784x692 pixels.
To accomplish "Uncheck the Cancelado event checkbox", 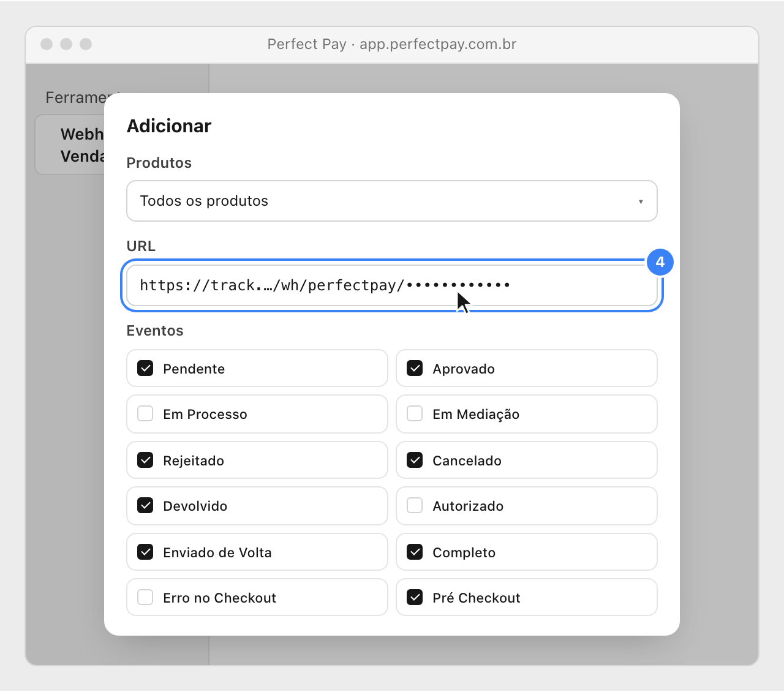I will [415, 460].
